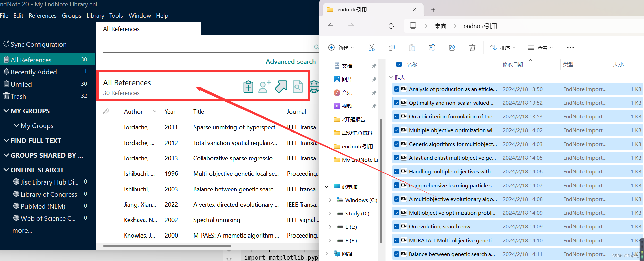The height and width of the screenshot is (261, 644).
Task: Open the 新建 new item dropdown
Action: coord(341,48)
